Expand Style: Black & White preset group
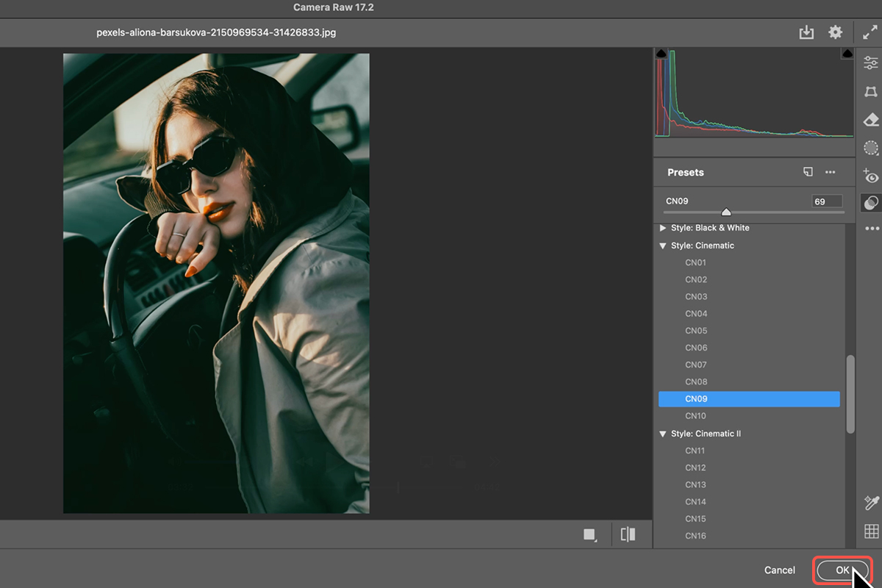This screenshot has height=588, width=882. [x=664, y=228]
